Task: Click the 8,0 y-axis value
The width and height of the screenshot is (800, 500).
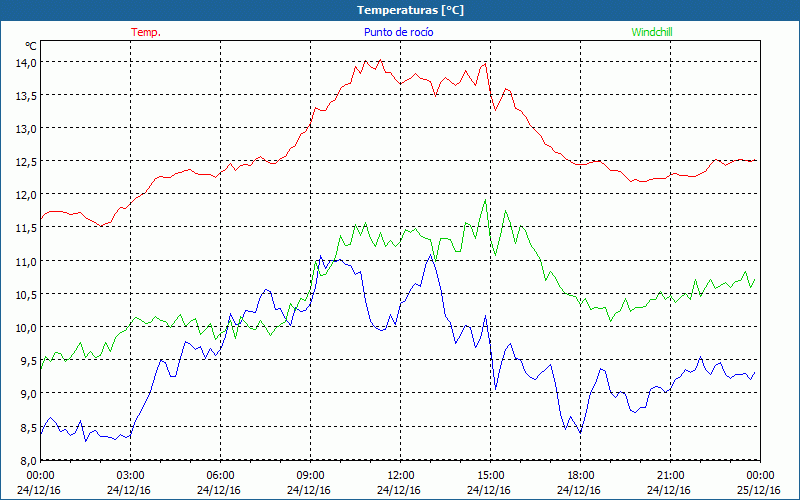Action: 28,460
